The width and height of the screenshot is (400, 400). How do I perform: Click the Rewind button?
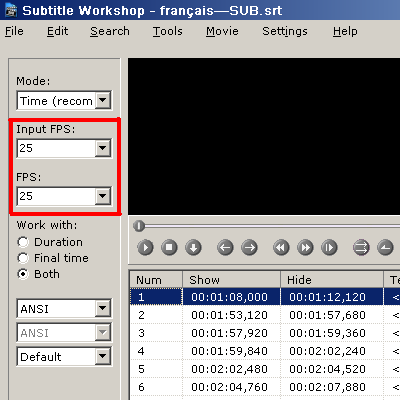pos(281,248)
